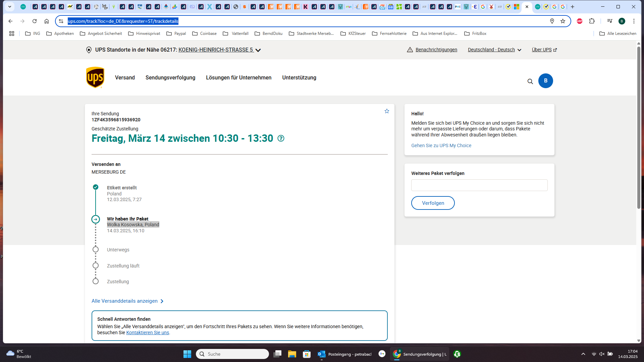This screenshot has height=362, width=644.
Task: Open Chrome three-dot menu
Action: click(x=634, y=21)
